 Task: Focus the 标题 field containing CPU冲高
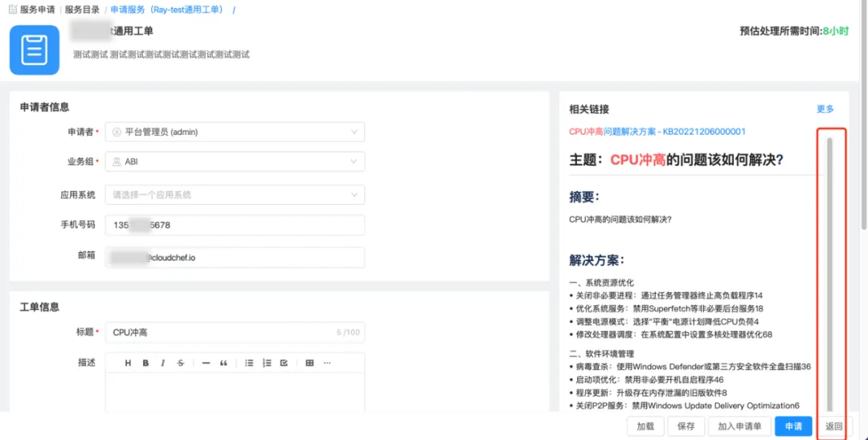[x=235, y=332]
